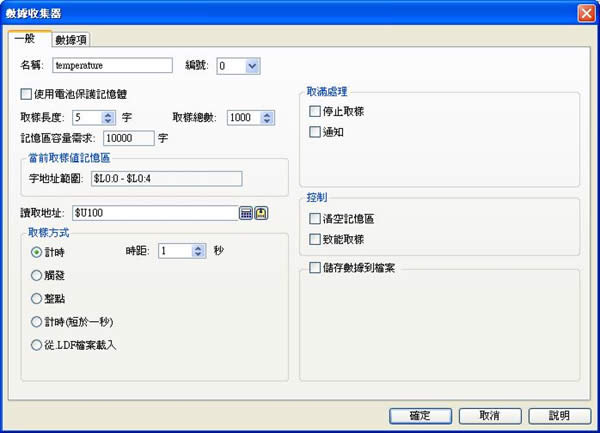Switch to the 數據項 tab

[x=72, y=39]
